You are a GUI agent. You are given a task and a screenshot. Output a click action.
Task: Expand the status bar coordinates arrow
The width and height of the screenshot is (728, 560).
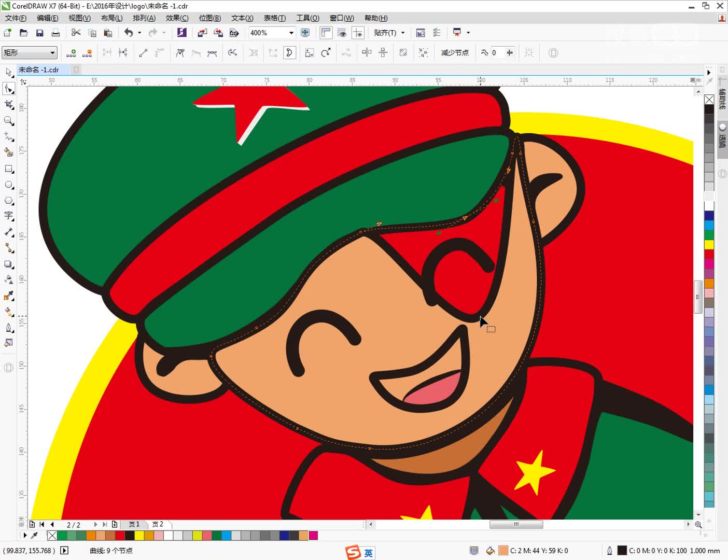point(64,551)
